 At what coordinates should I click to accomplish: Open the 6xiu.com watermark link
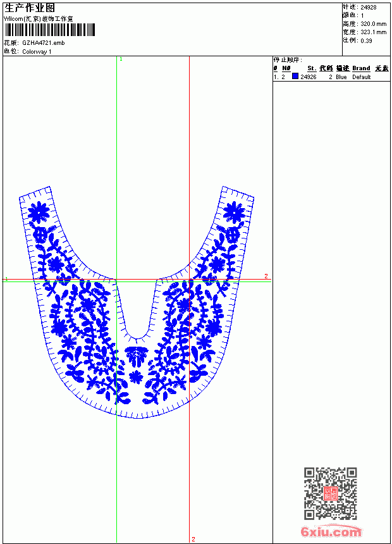pos(331,531)
